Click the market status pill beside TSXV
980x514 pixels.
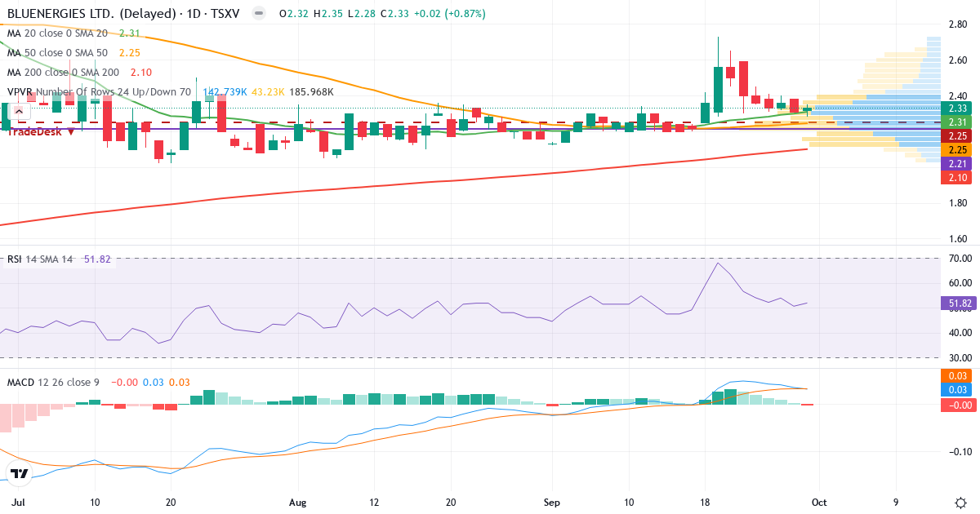click(258, 14)
